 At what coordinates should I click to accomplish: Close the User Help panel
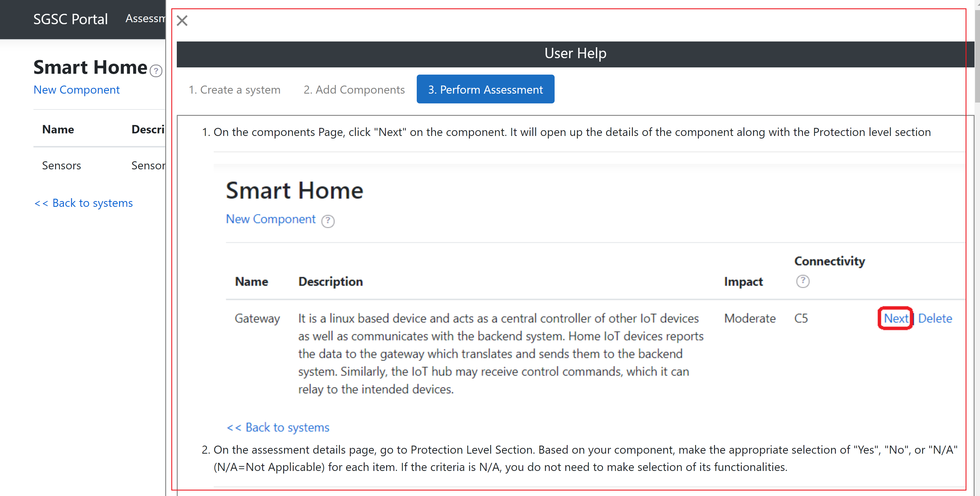pos(182,20)
